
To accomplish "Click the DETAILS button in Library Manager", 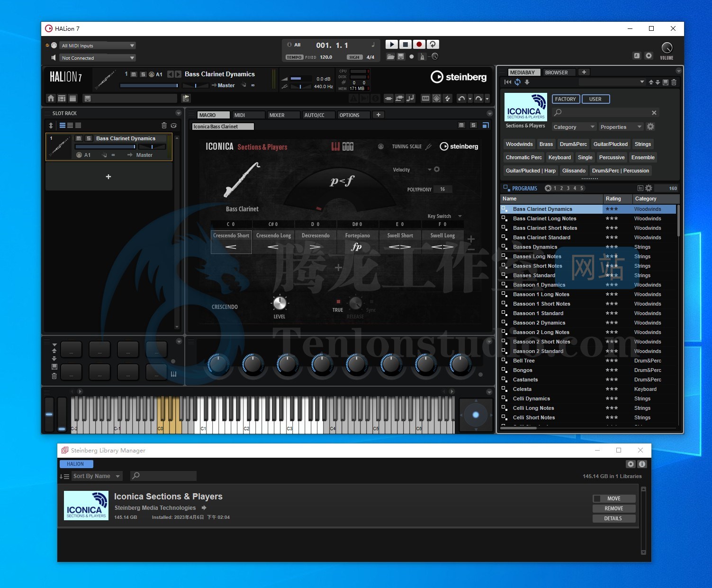I will pos(614,518).
